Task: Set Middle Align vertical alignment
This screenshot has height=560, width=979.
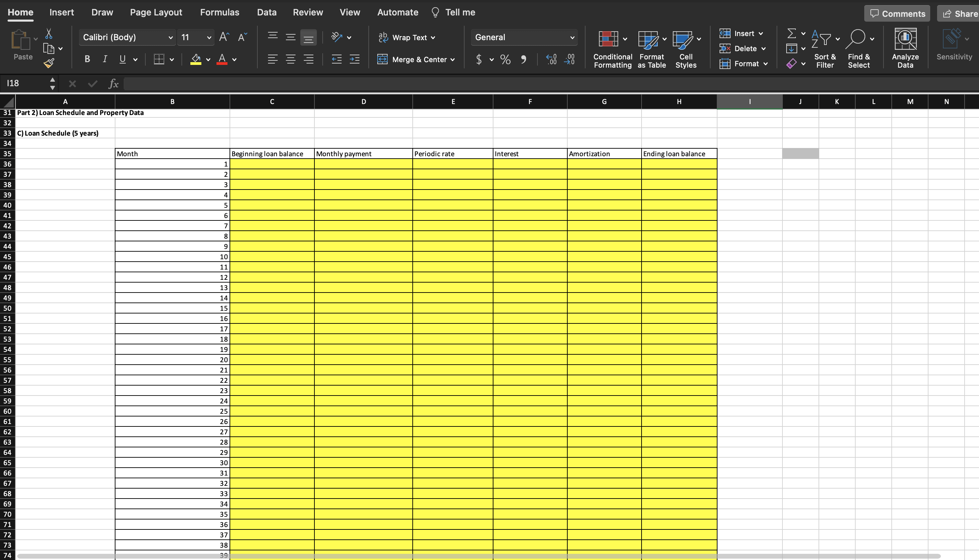Action: coord(291,37)
